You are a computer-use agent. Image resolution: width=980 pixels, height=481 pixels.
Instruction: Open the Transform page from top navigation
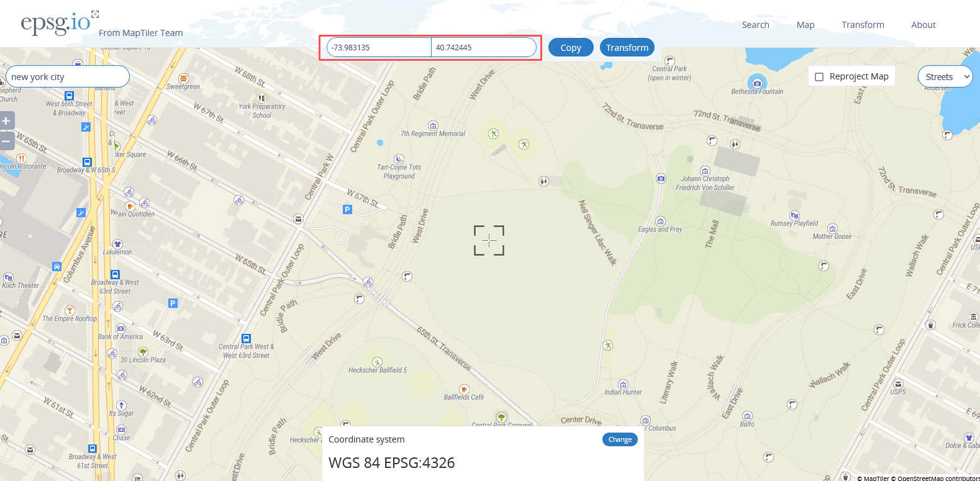863,25
